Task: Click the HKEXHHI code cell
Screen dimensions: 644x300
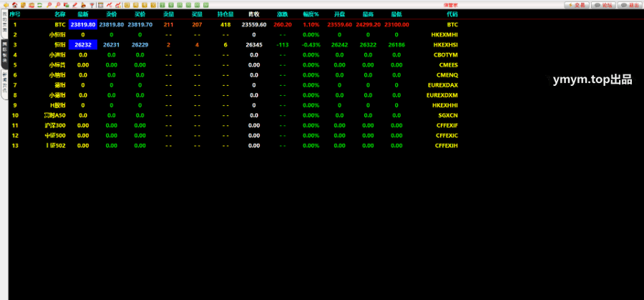Action: click(x=445, y=105)
